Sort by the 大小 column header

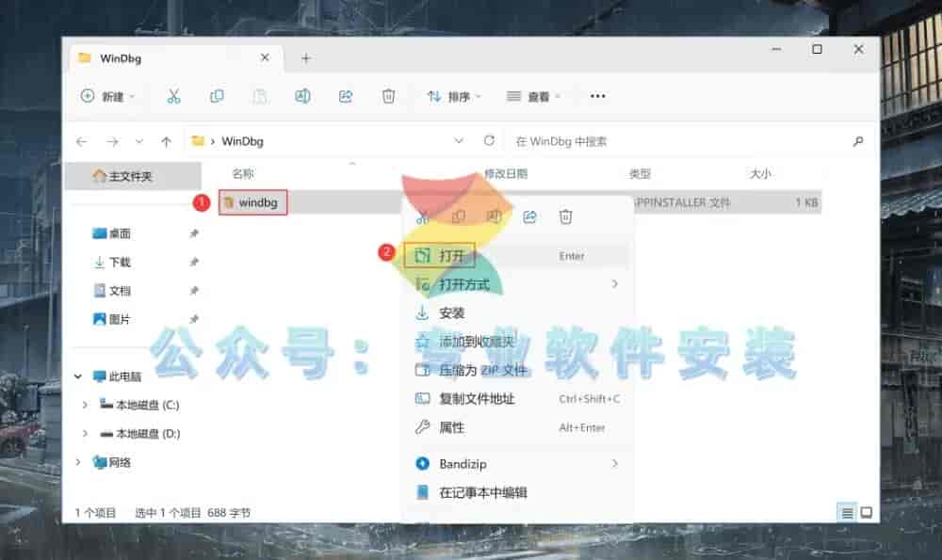click(x=760, y=174)
